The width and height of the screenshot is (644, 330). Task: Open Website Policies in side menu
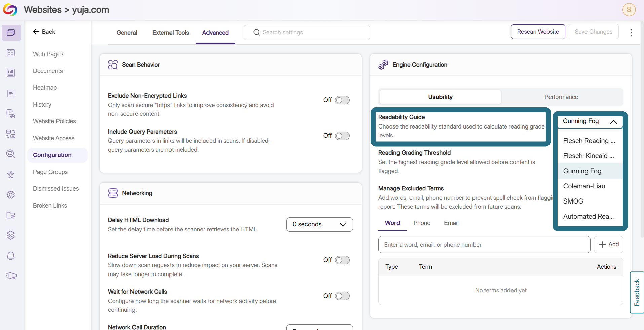54,121
